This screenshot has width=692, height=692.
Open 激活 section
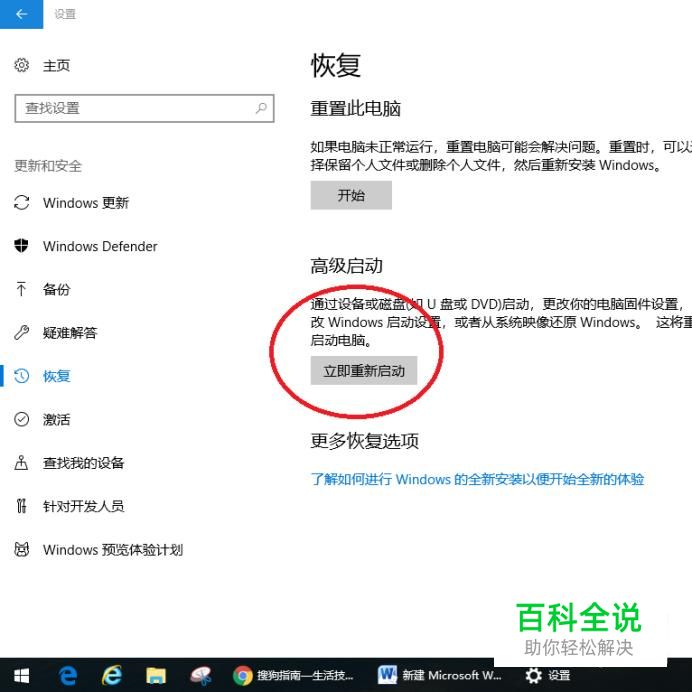(x=56, y=419)
